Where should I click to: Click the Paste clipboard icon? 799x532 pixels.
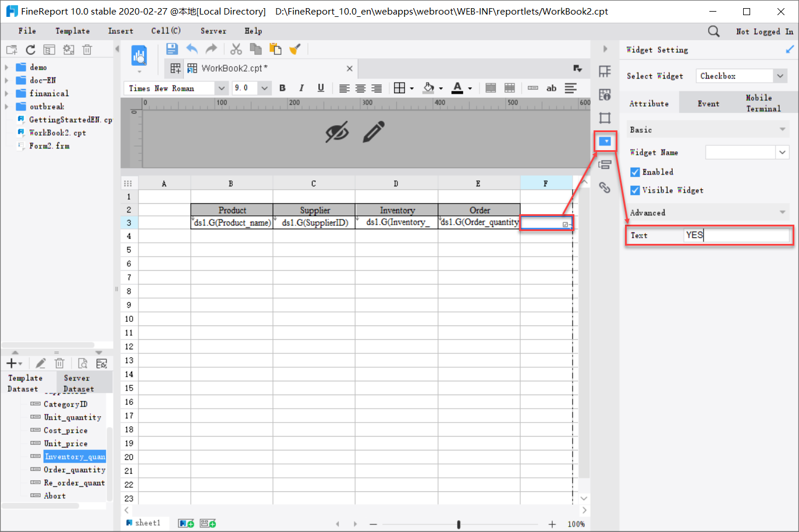pyautogui.click(x=275, y=49)
